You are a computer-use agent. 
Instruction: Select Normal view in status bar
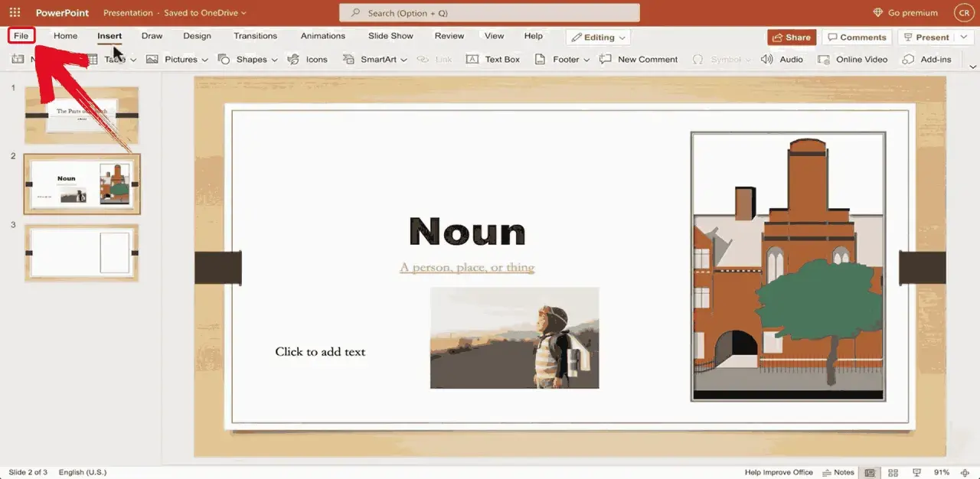point(870,473)
